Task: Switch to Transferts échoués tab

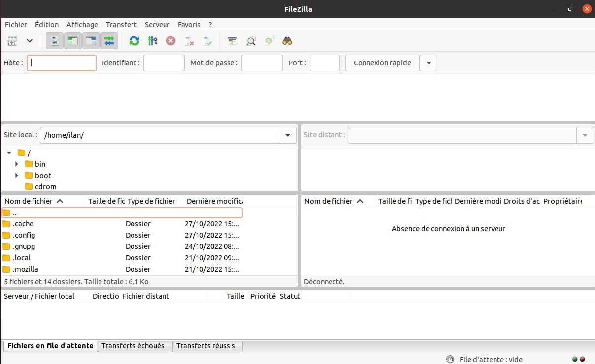Action: [135, 346]
